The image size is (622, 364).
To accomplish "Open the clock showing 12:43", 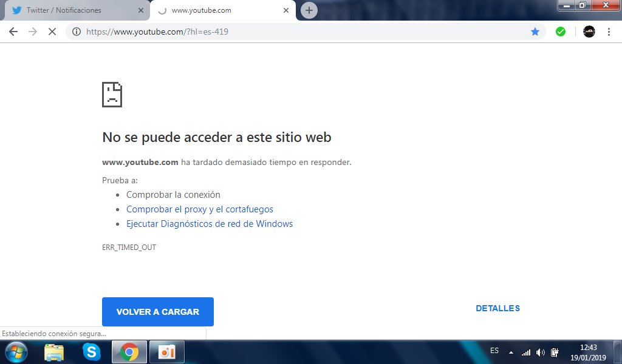I will click(588, 352).
